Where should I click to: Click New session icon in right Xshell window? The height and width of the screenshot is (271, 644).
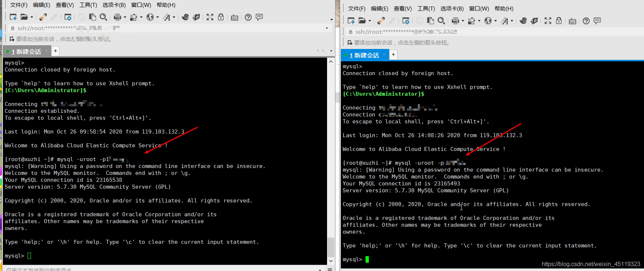(351, 21)
